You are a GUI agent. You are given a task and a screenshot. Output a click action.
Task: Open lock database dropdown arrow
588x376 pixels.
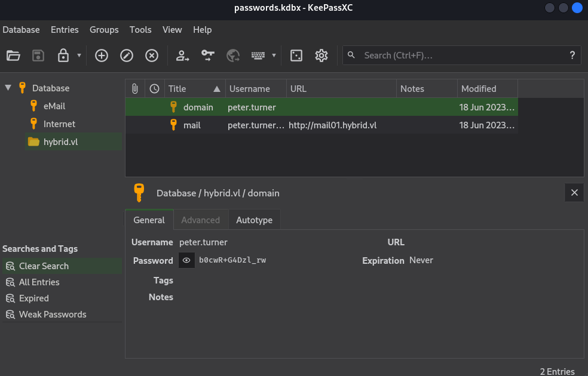tap(79, 56)
